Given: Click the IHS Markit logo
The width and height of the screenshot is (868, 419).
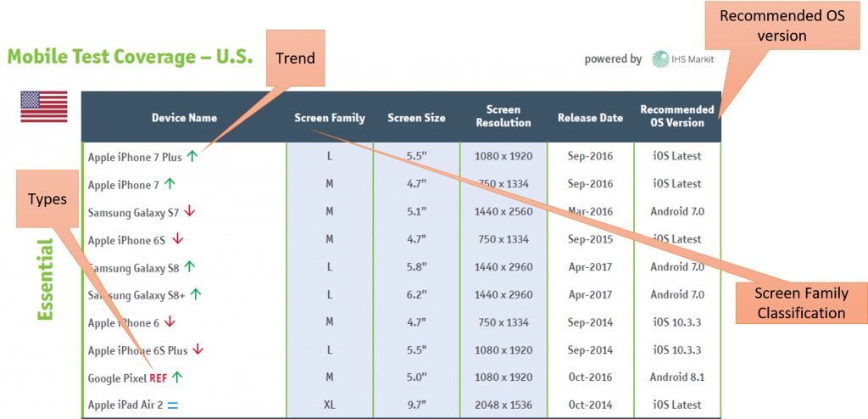Looking at the screenshot, I should [684, 59].
